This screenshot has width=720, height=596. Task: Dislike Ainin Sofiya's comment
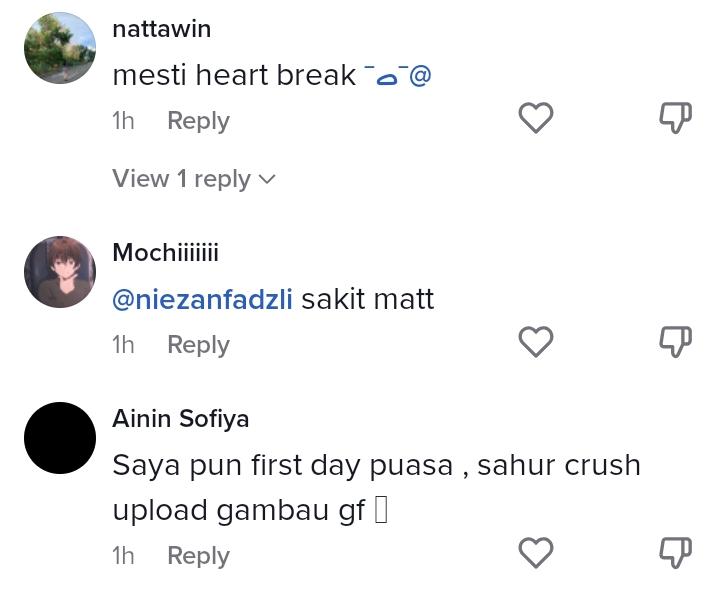pyautogui.click(x=676, y=553)
